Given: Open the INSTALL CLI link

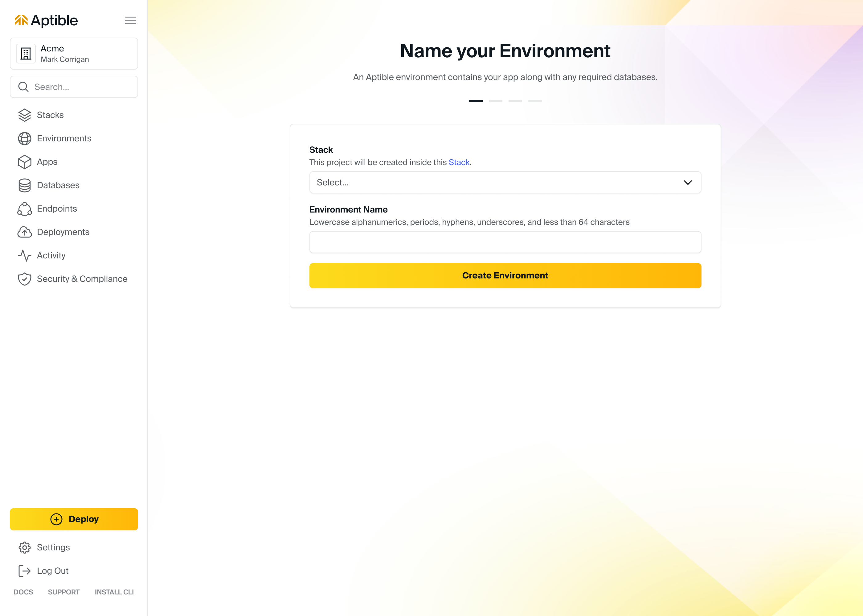Looking at the screenshot, I should click(114, 592).
